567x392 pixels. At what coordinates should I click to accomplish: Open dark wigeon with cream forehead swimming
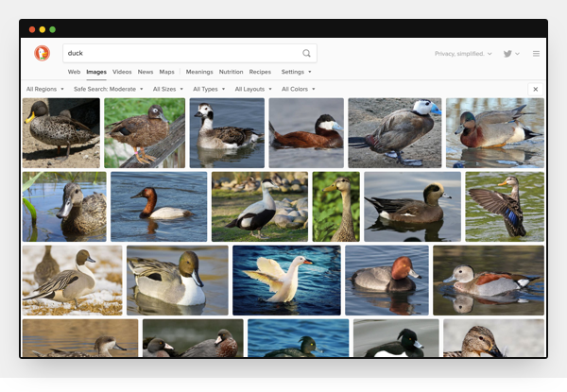(413, 206)
